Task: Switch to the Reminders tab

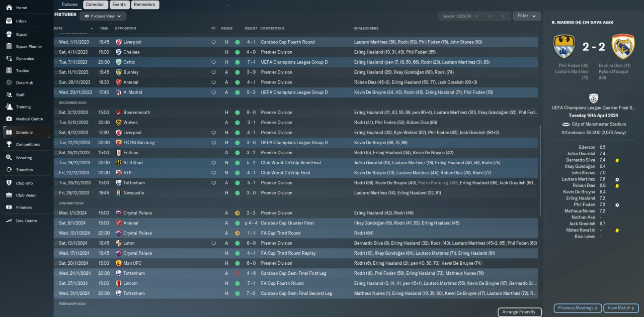Action: pyautogui.click(x=145, y=5)
